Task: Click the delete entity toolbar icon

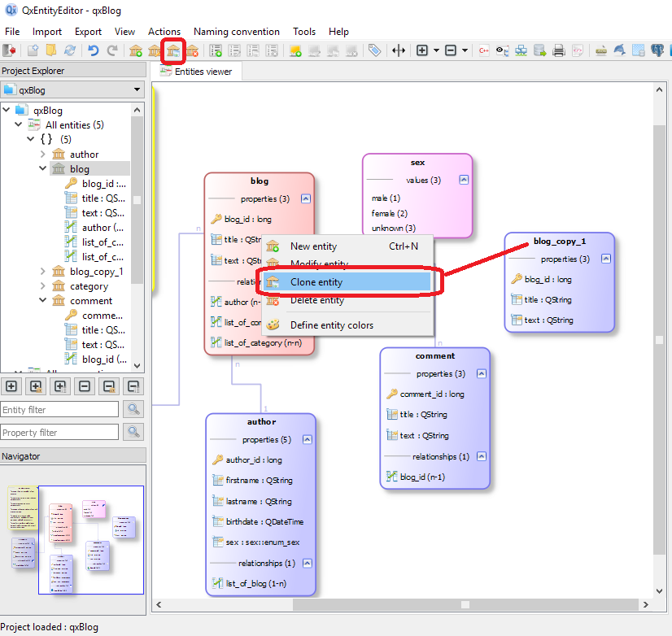Action: point(192,50)
